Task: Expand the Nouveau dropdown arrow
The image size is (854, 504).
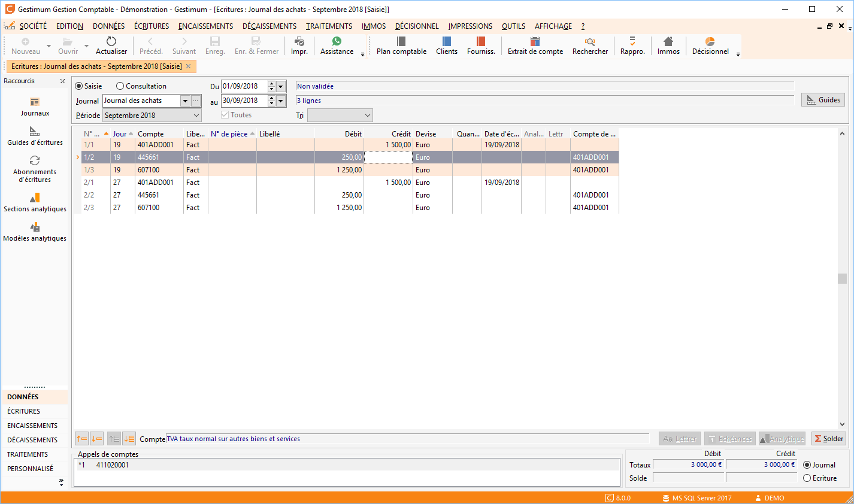Action: pos(49,46)
